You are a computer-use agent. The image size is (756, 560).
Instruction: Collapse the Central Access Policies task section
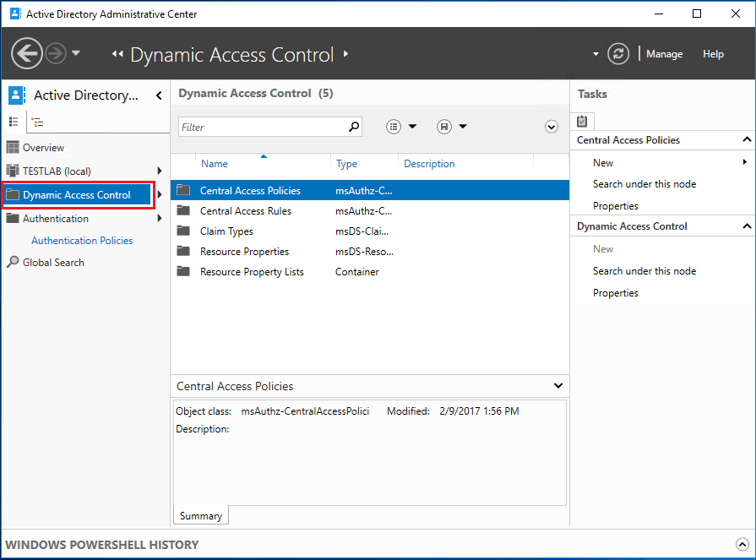tap(747, 140)
